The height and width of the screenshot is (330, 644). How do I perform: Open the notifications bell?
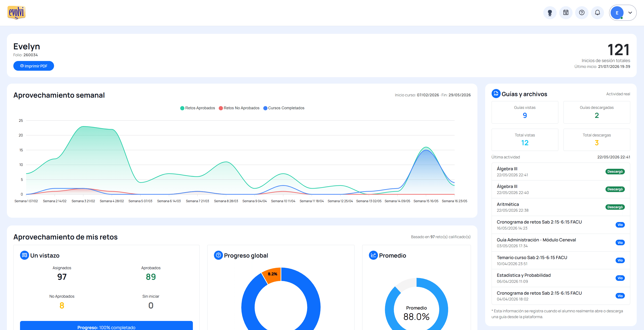tap(597, 13)
